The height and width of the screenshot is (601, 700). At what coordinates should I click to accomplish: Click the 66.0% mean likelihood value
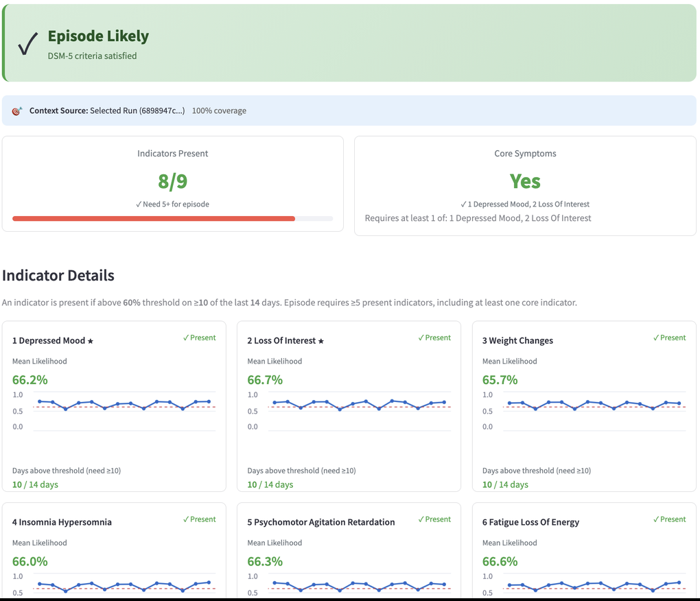point(30,562)
